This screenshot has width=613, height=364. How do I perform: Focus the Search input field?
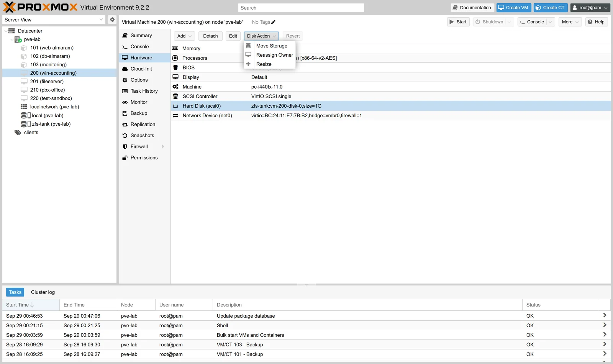coord(301,8)
